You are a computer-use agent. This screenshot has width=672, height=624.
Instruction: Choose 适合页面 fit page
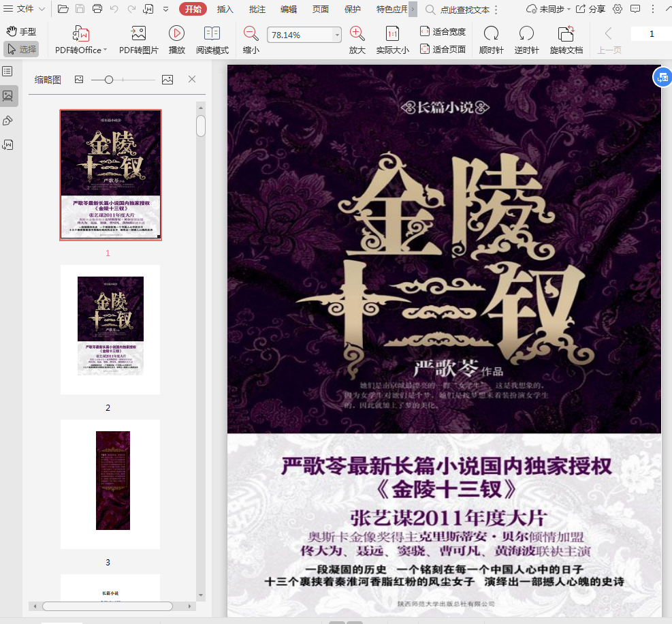click(443, 49)
